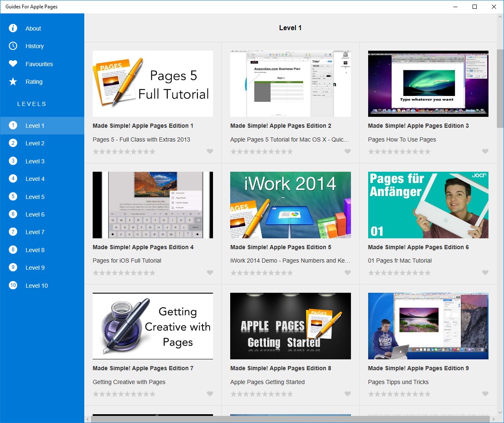This screenshot has width=504, height=423.
Task: Open the Pages Tipps und Tricks thumbnail
Action: (x=428, y=326)
